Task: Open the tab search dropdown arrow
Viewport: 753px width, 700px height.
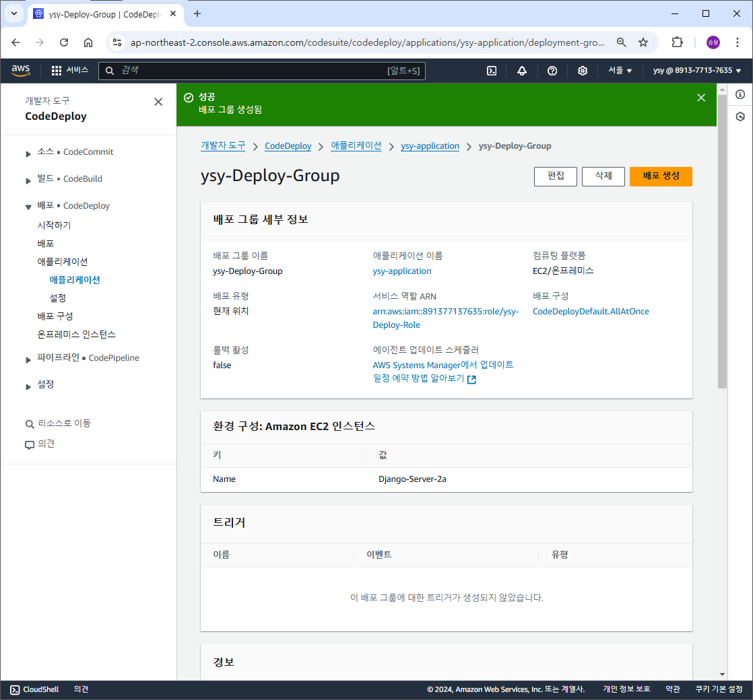Action: coord(14,13)
